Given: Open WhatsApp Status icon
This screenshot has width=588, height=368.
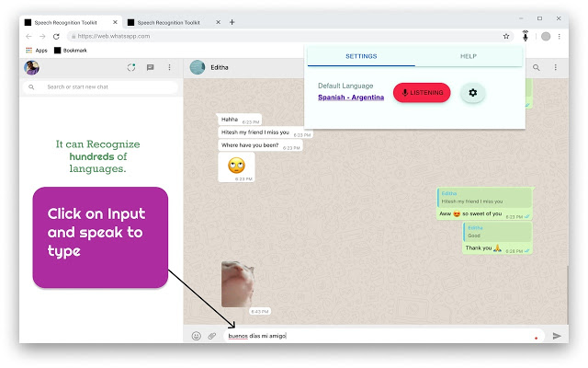Looking at the screenshot, I should 130,67.
